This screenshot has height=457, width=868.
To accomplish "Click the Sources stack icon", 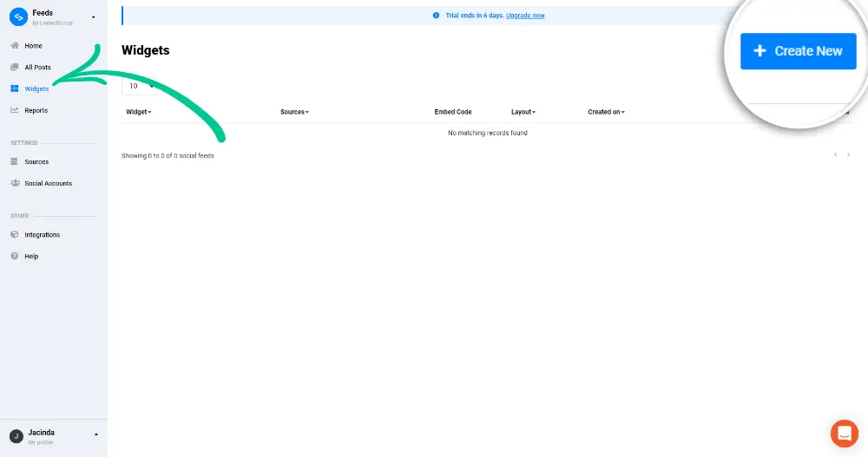I will [x=15, y=162].
